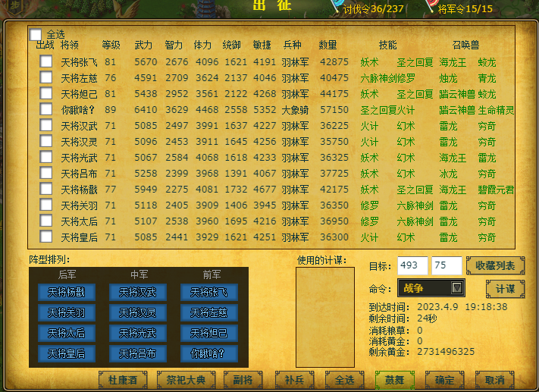
Task: Click the 将军令15/15 counter
Action: click(x=465, y=9)
